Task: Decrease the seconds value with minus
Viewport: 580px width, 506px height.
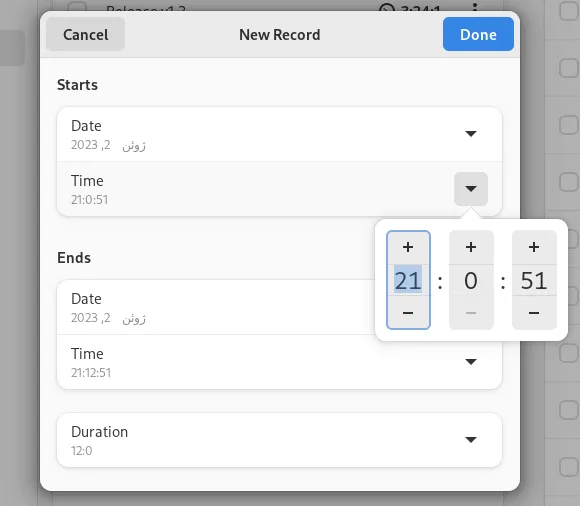Action: [x=534, y=313]
